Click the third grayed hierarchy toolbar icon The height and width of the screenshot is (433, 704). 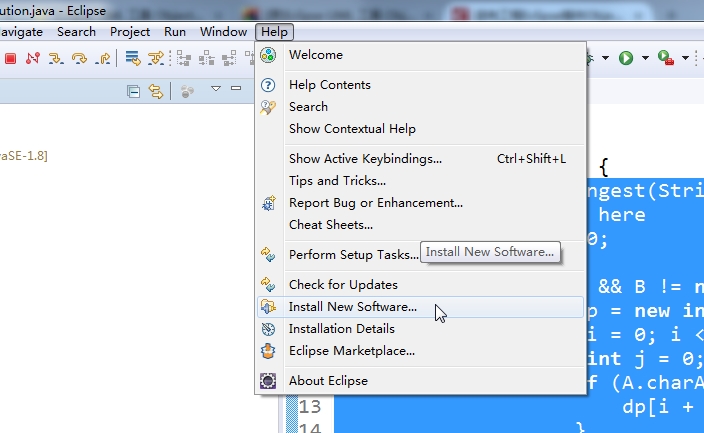click(x=229, y=58)
